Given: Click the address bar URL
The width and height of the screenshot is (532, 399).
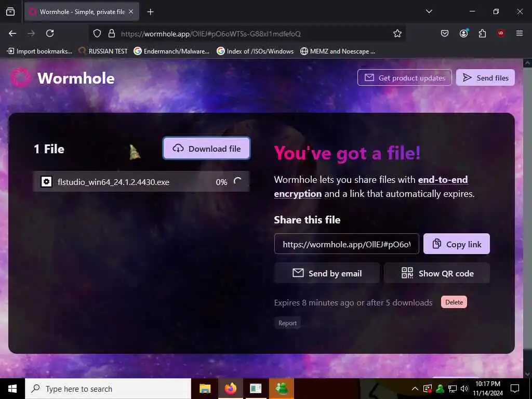Looking at the screenshot, I should click(x=211, y=34).
